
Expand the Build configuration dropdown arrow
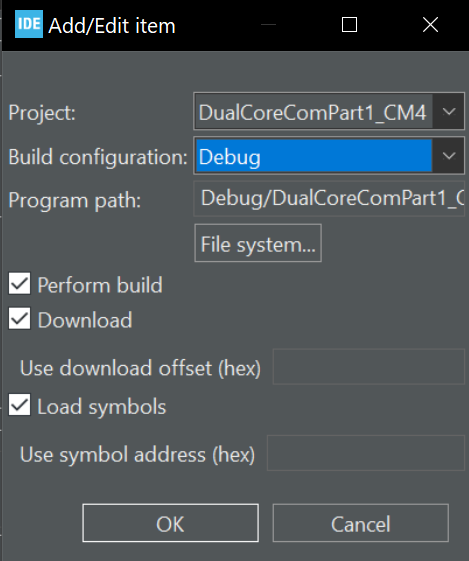click(448, 156)
